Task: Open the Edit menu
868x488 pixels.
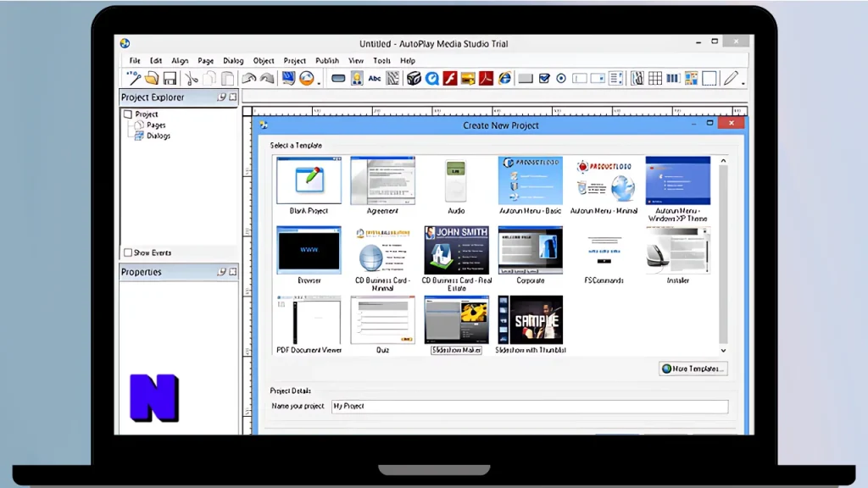Action: [x=156, y=60]
